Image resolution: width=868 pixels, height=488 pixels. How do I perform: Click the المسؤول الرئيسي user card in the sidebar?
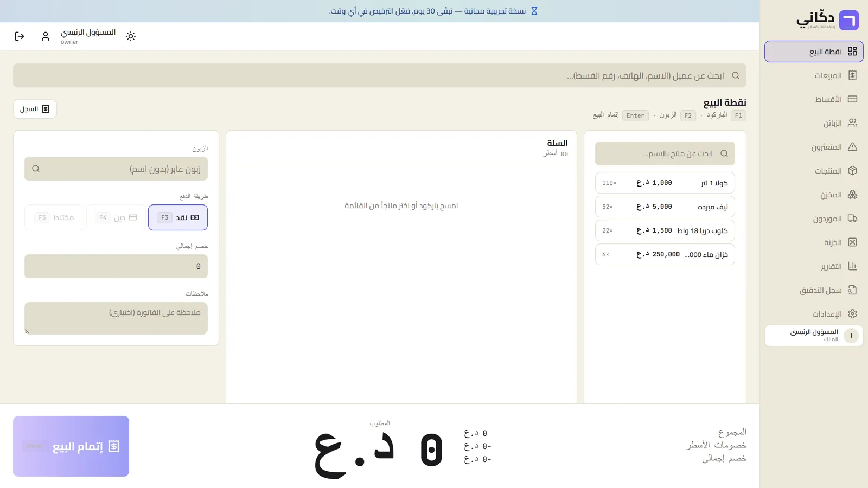tap(814, 335)
